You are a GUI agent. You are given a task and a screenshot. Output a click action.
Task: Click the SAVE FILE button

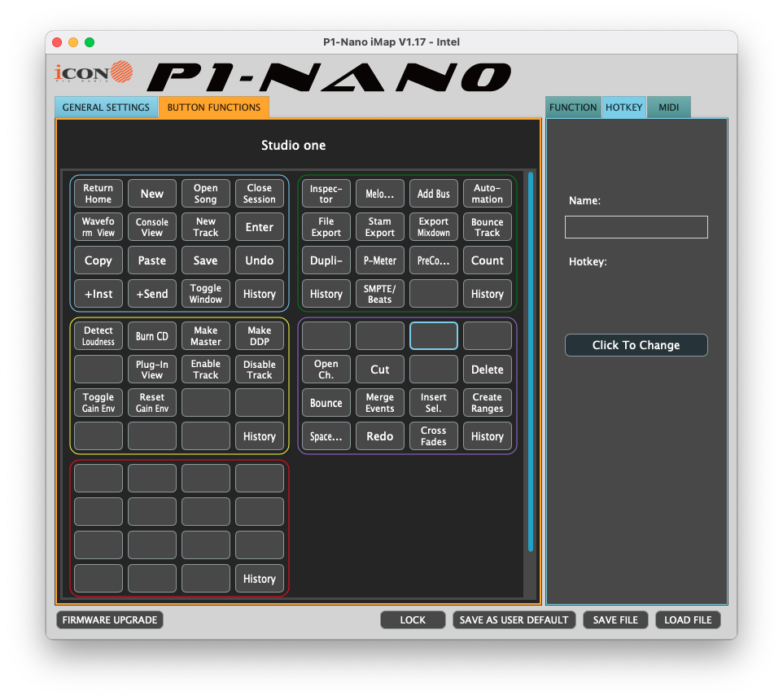pos(615,619)
